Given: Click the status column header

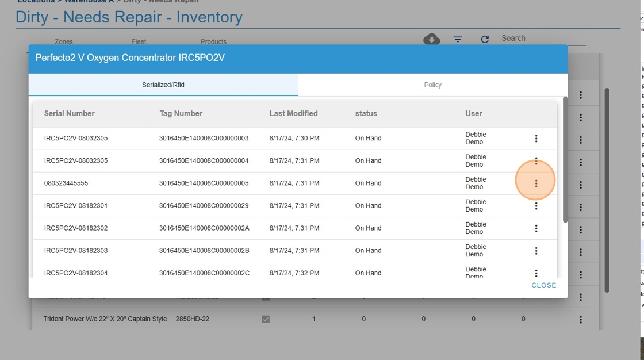Looking at the screenshot, I should (x=366, y=113).
